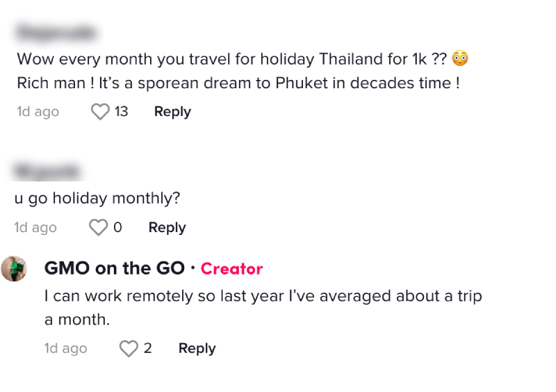This screenshot has width=556, height=392.
Task: Select the 'I can work remotely' reply text
Action: point(263,308)
